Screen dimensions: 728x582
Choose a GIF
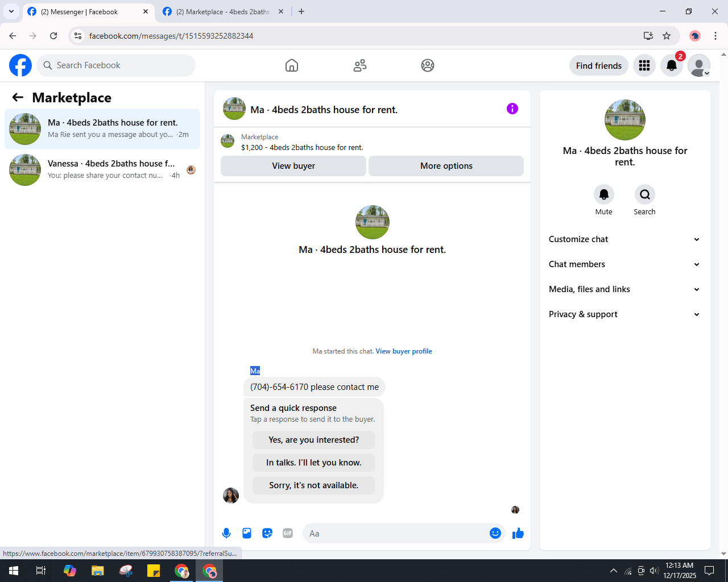click(x=288, y=533)
